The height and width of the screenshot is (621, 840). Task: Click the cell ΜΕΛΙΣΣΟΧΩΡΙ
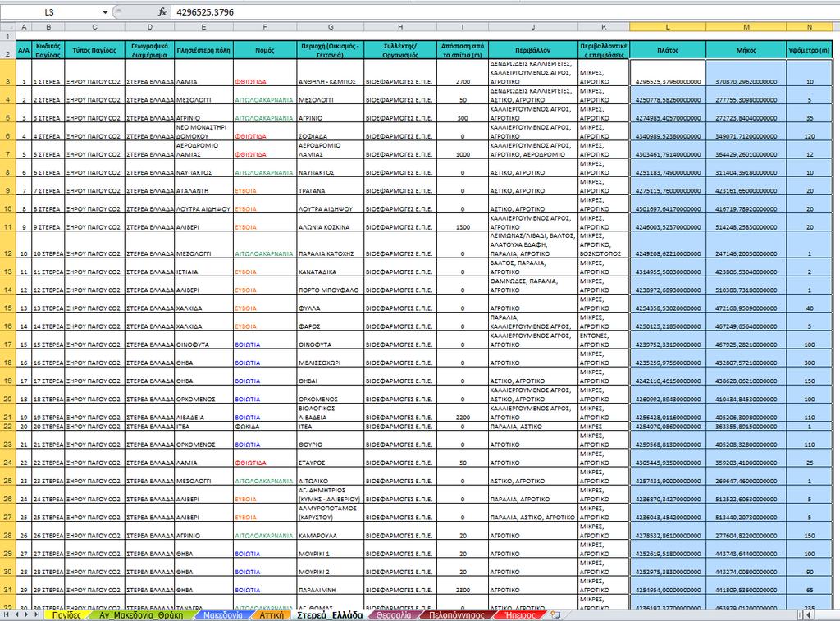330,358
